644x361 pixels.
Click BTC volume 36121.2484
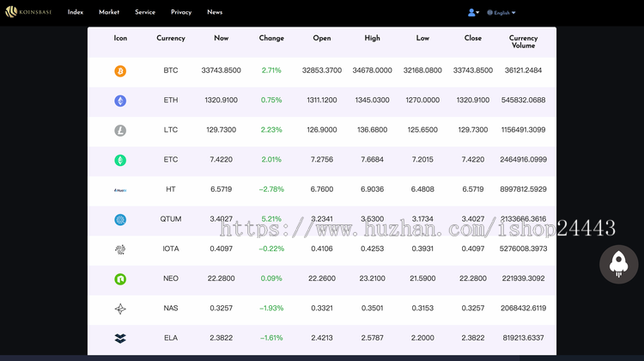click(x=523, y=70)
